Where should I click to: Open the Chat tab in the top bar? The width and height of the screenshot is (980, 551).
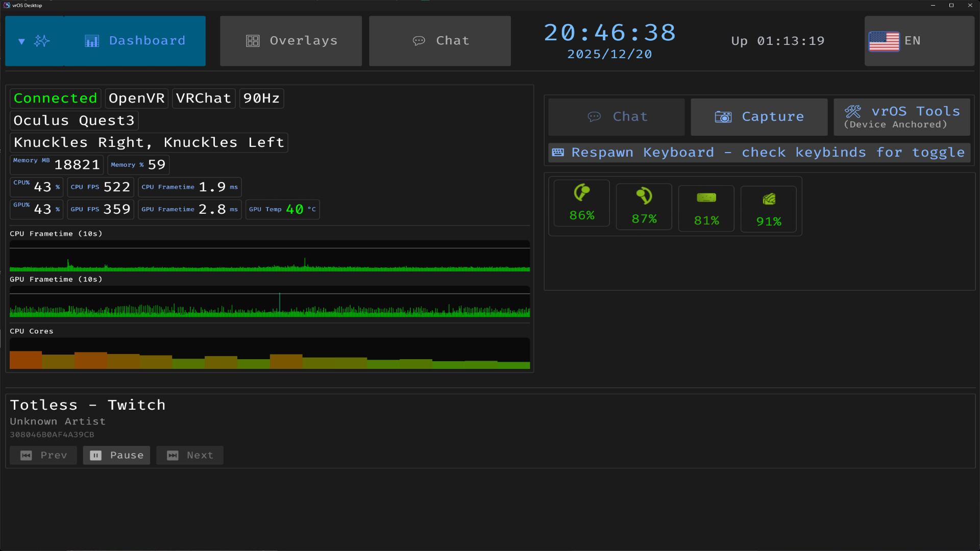click(x=439, y=41)
